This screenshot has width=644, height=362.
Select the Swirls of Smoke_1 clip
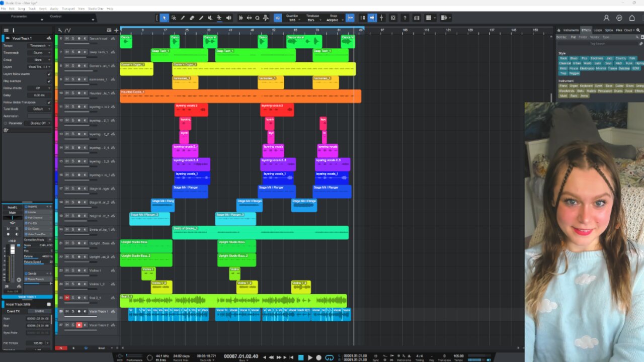[260, 232]
